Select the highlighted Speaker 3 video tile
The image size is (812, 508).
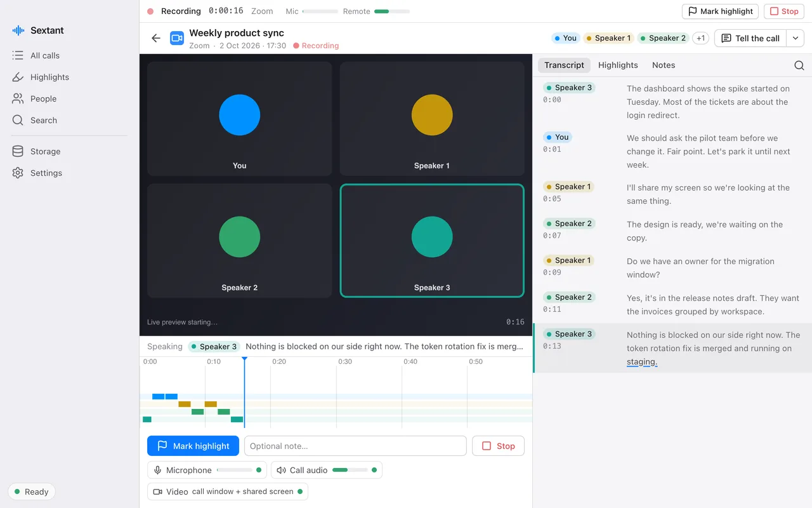(432, 241)
